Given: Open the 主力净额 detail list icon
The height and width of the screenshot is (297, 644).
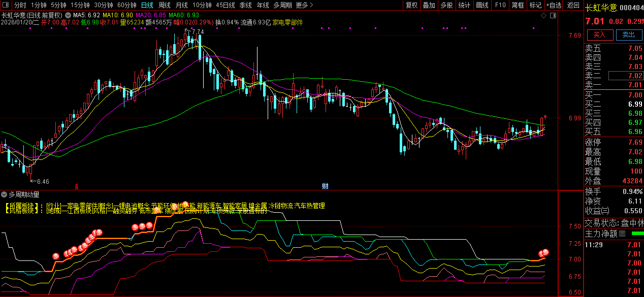Looking at the screenshot, I should tap(622, 234).
